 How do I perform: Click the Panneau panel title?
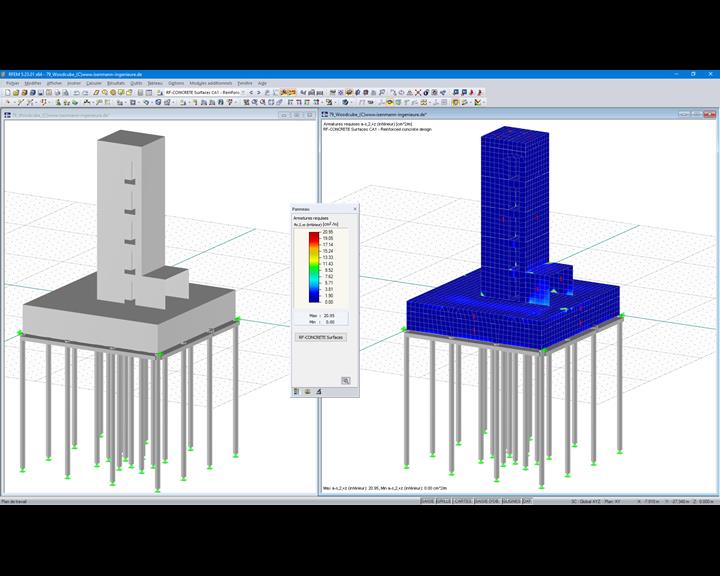[x=299, y=209]
